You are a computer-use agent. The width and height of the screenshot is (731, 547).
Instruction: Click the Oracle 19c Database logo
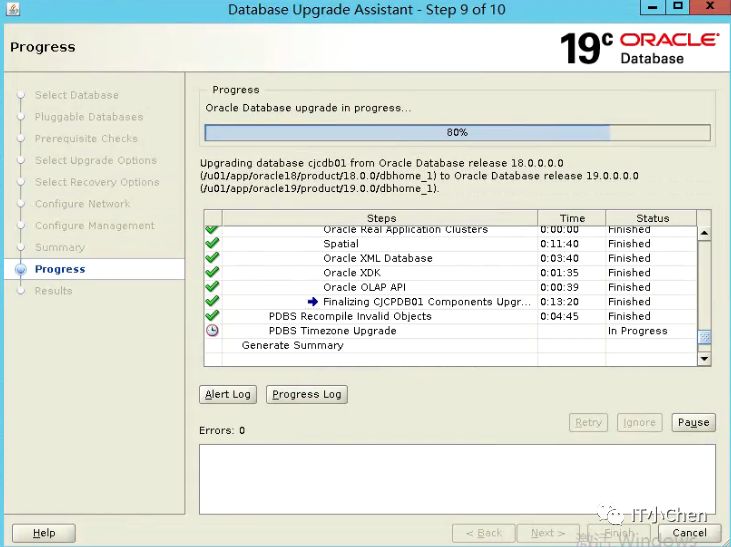(x=640, y=48)
